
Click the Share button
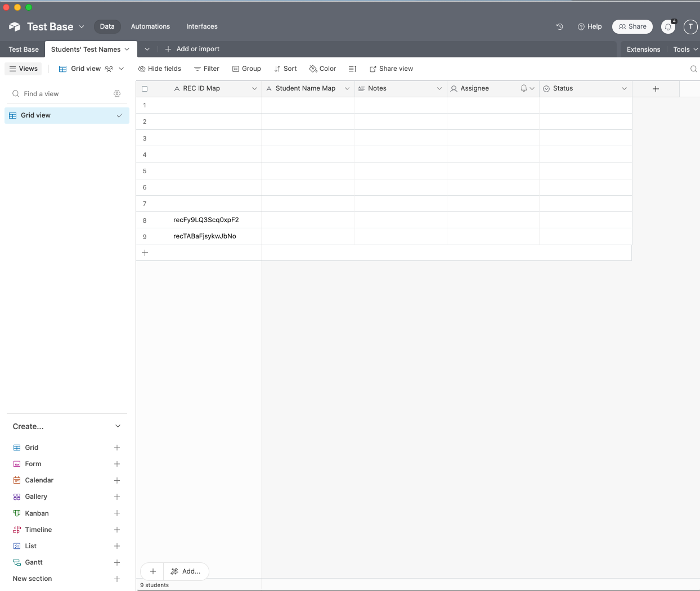click(x=632, y=26)
